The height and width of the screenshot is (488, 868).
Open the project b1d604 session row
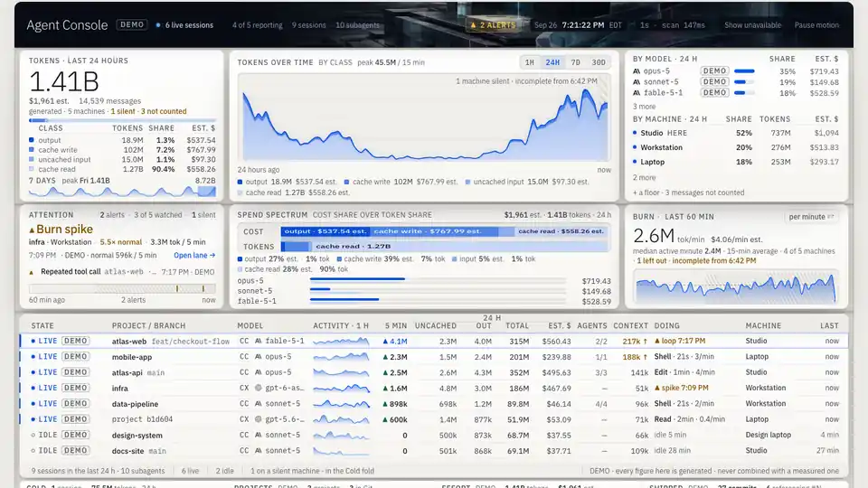tap(433, 419)
